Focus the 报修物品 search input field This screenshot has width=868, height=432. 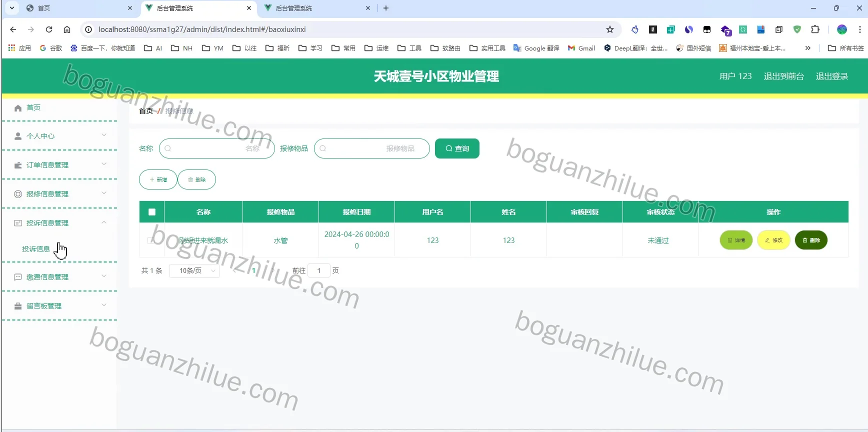[x=372, y=148]
